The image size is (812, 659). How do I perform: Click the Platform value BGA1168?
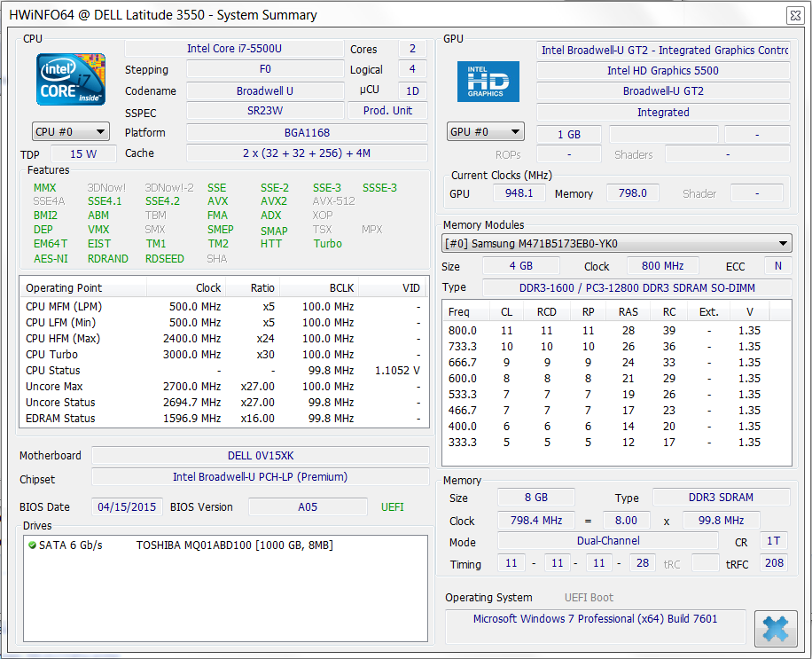point(307,133)
